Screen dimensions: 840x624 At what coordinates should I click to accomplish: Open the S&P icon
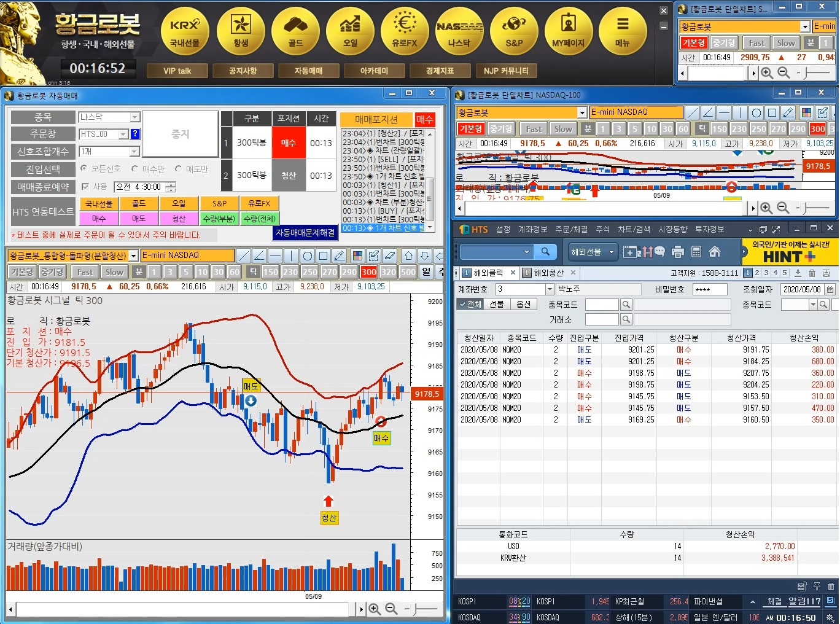tap(514, 32)
